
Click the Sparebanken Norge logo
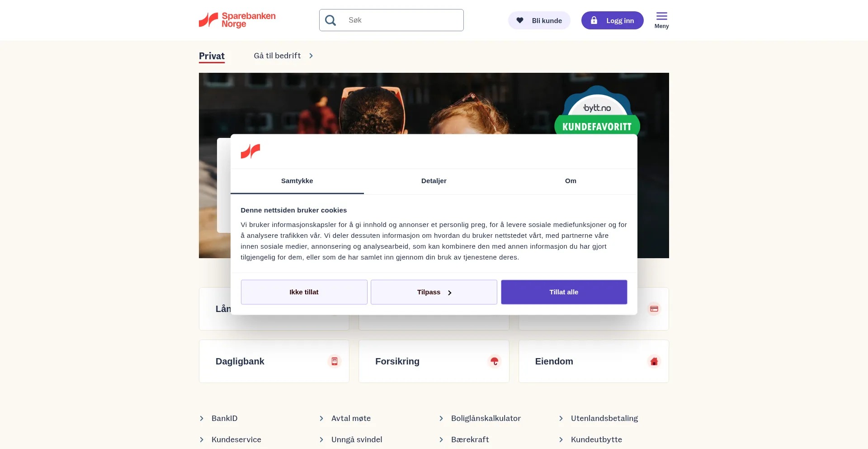[x=237, y=20]
